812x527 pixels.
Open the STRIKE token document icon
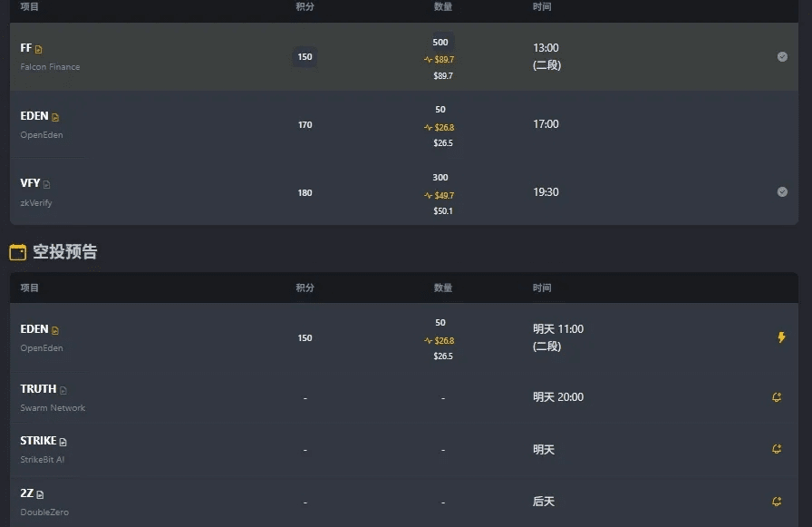(63, 442)
